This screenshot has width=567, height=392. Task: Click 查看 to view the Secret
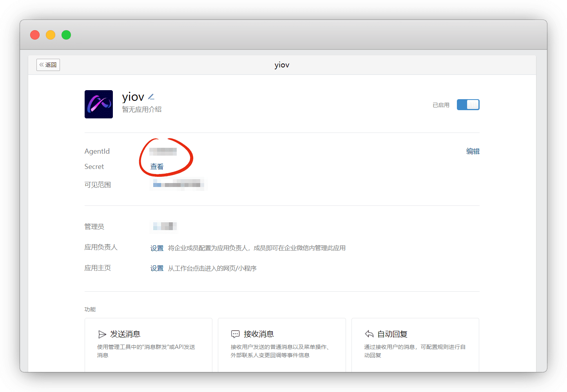point(157,167)
